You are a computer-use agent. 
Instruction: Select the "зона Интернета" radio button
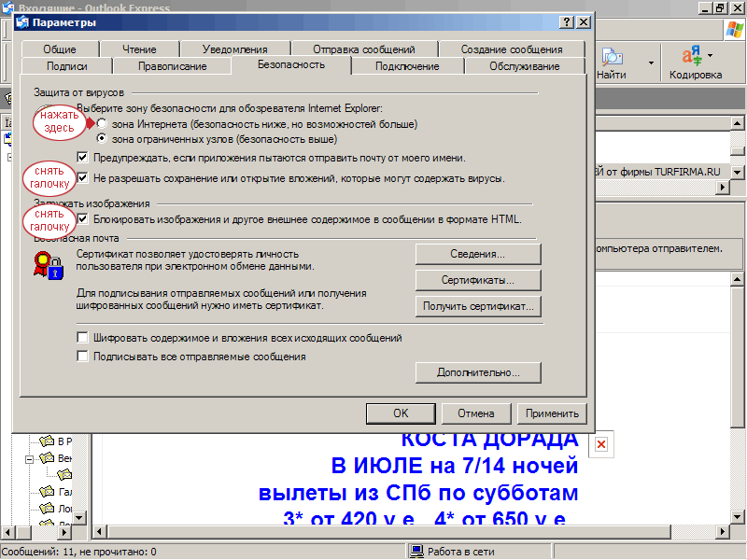tap(102, 123)
